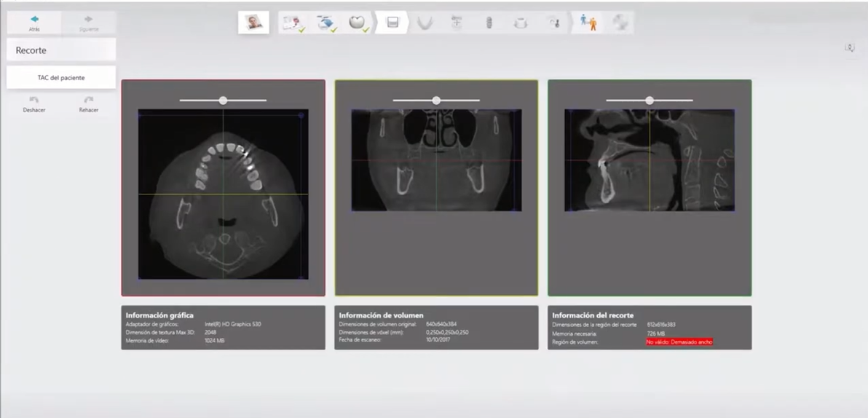868x418 pixels.
Task: Click the Intel(R) HD Graphics 530 value
Action: tap(232, 324)
